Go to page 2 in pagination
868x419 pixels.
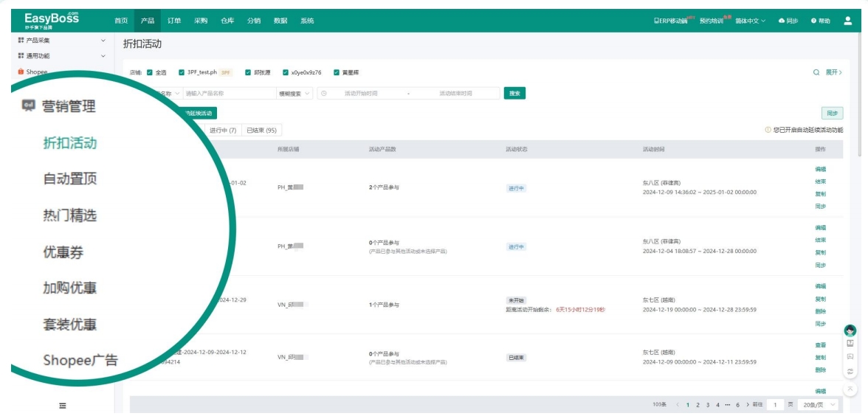698,405
